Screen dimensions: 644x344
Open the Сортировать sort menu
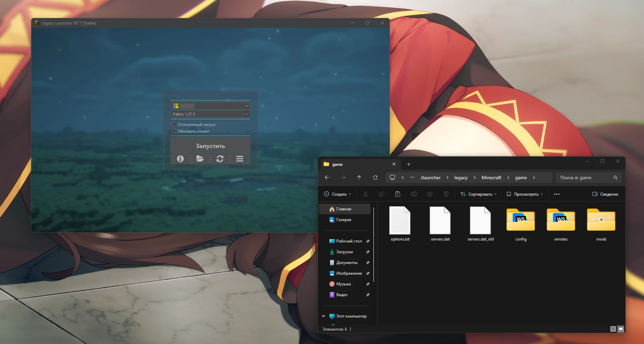(x=479, y=194)
